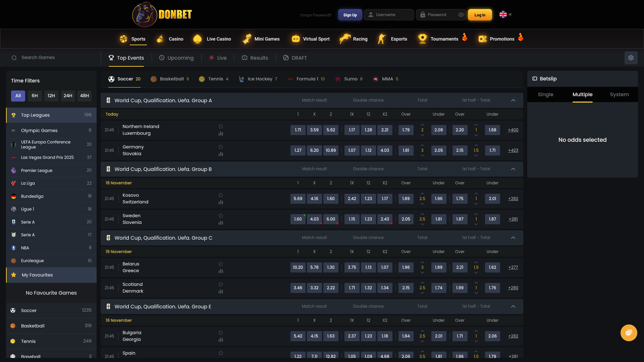Click the Search Games input field
The image size is (644, 362).
tap(47, 57)
